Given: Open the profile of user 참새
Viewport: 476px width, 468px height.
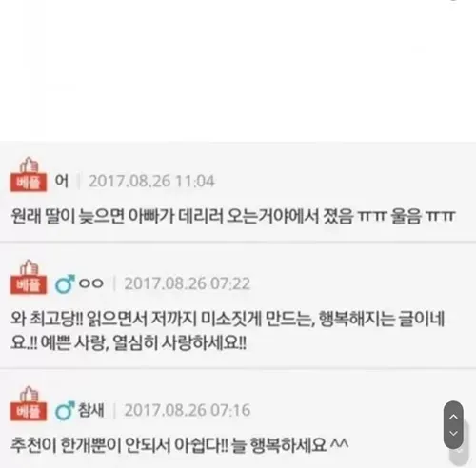Looking at the screenshot, I should 91,410.
